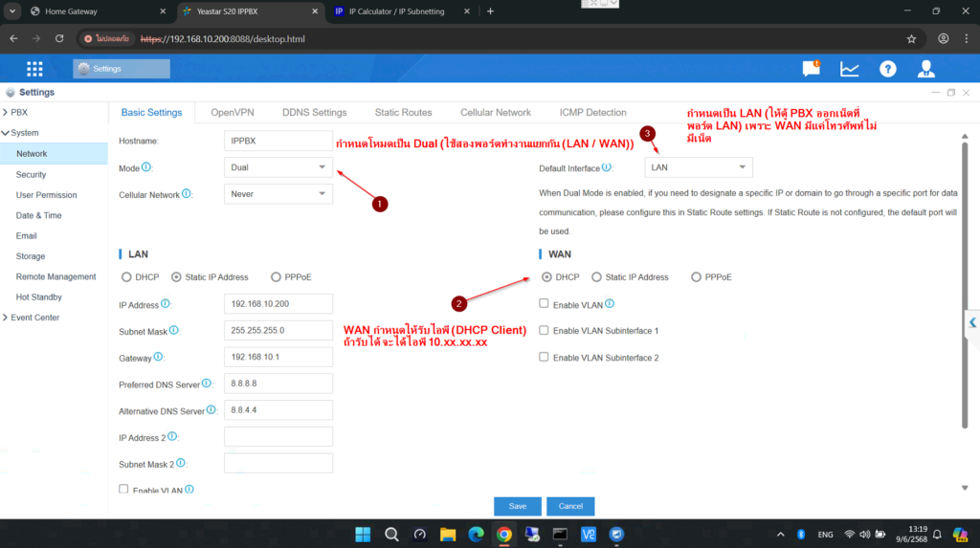Enable VLAN checkbox under WAN

[544, 304]
